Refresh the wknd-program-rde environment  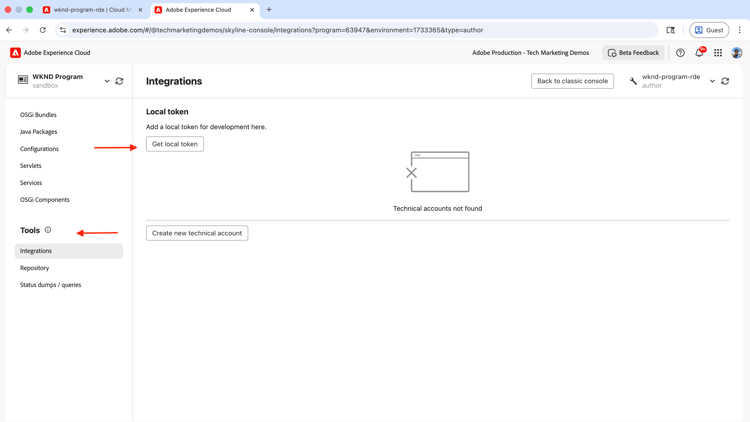(x=725, y=81)
